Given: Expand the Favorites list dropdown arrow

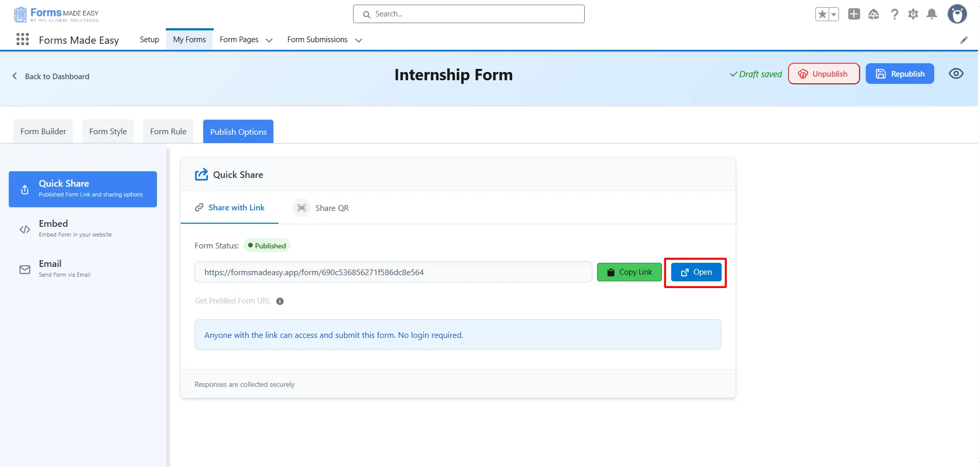Looking at the screenshot, I should (x=833, y=14).
